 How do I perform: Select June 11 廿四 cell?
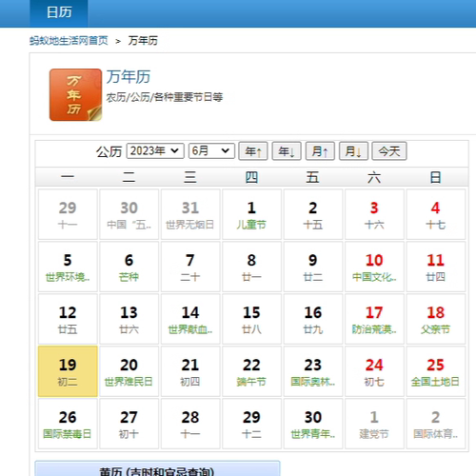coord(436,267)
